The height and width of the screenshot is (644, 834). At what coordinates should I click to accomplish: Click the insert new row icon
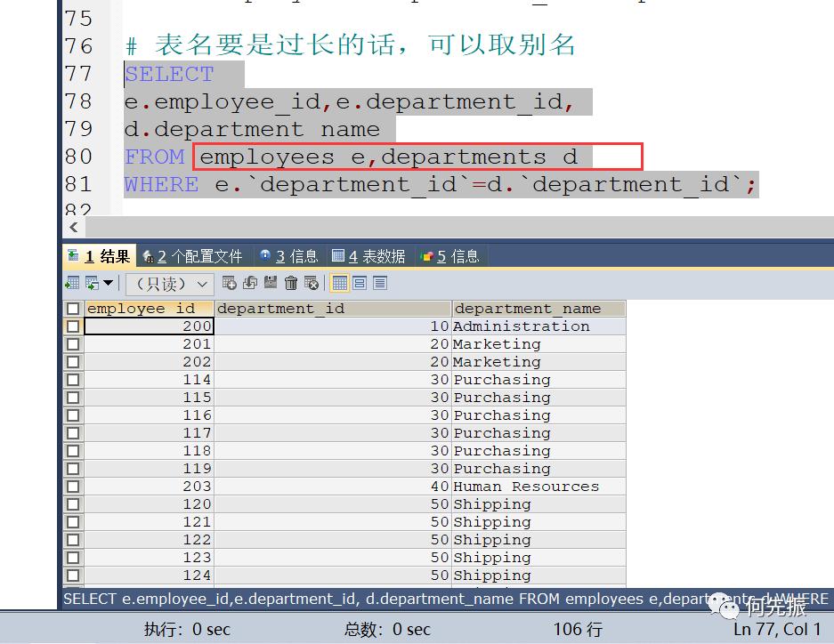(x=230, y=283)
